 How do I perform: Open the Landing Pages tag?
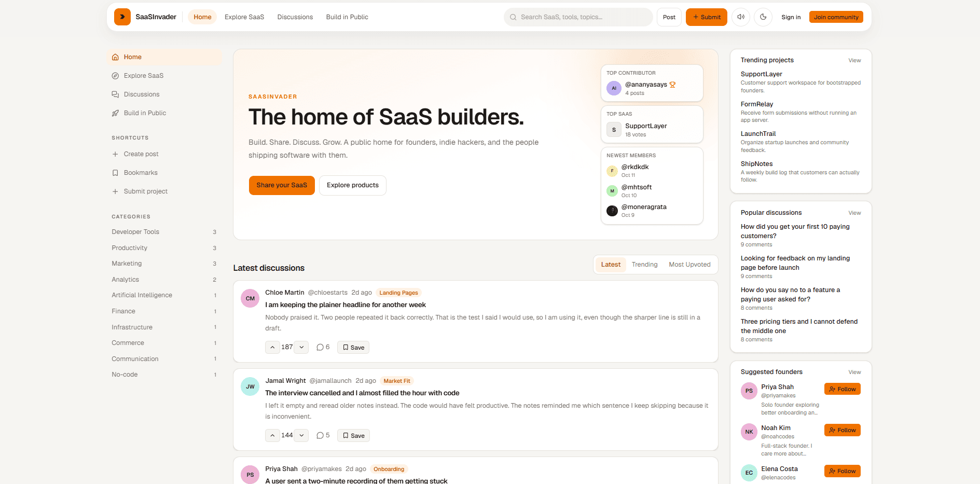click(398, 293)
